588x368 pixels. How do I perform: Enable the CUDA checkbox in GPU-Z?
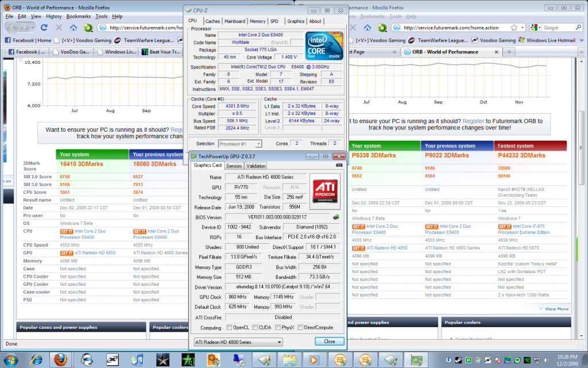pos(255,327)
